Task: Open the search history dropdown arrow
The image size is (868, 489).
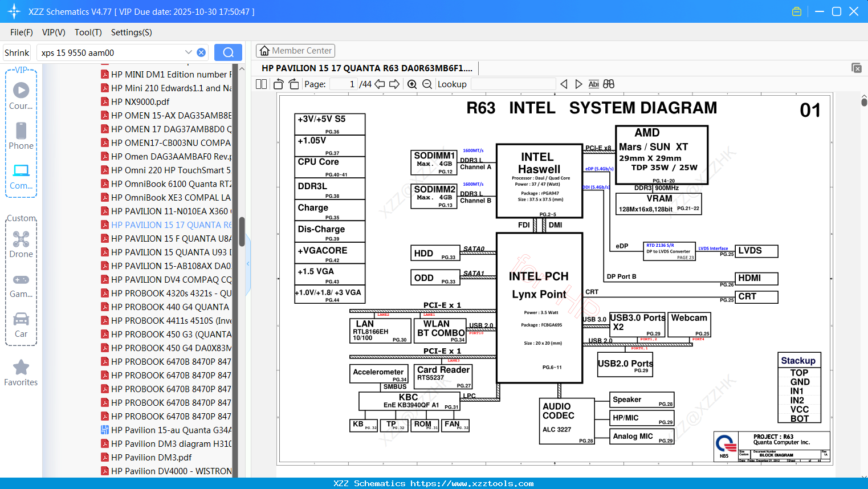Action: coord(189,52)
